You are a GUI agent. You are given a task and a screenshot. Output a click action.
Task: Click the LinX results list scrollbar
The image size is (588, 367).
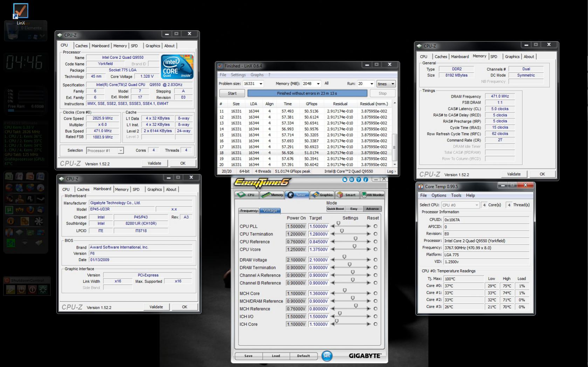[x=395, y=134]
